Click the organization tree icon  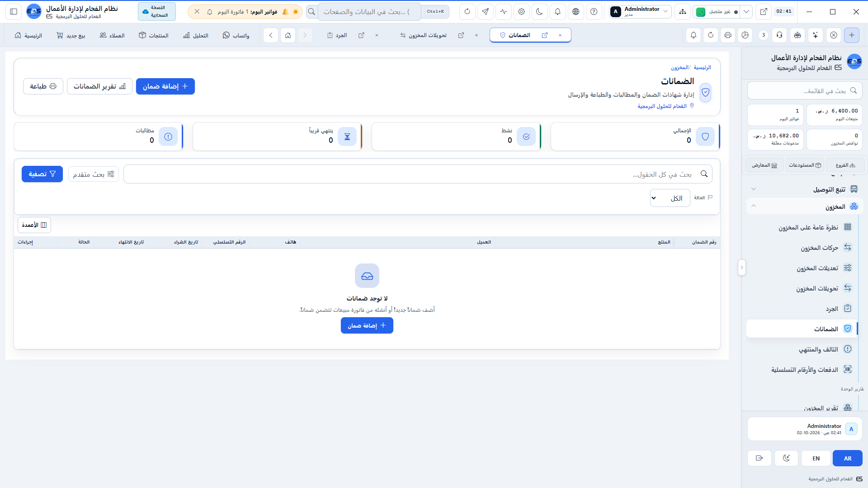683,12
